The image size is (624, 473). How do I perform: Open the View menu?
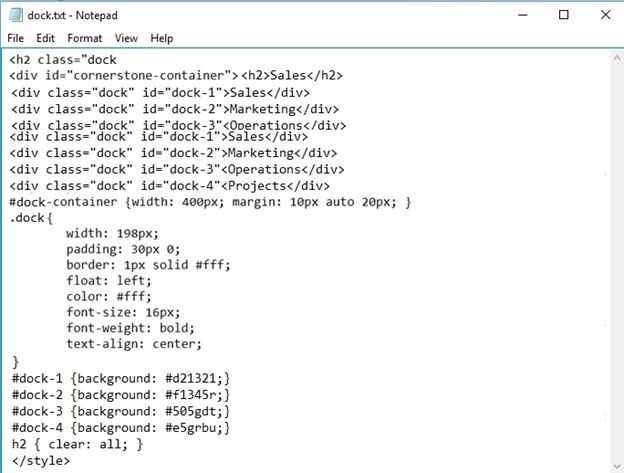(x=126, y=38)
